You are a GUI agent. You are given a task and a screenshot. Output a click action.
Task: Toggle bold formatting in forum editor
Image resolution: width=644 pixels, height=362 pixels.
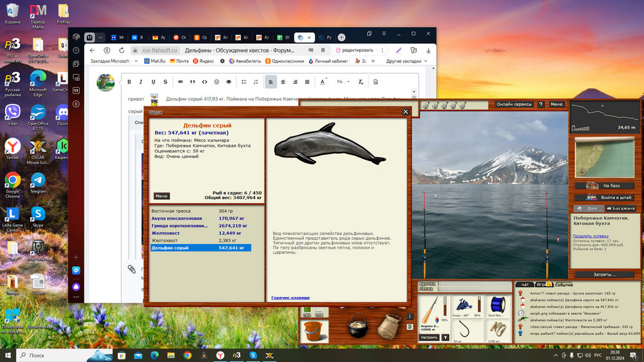129,82
